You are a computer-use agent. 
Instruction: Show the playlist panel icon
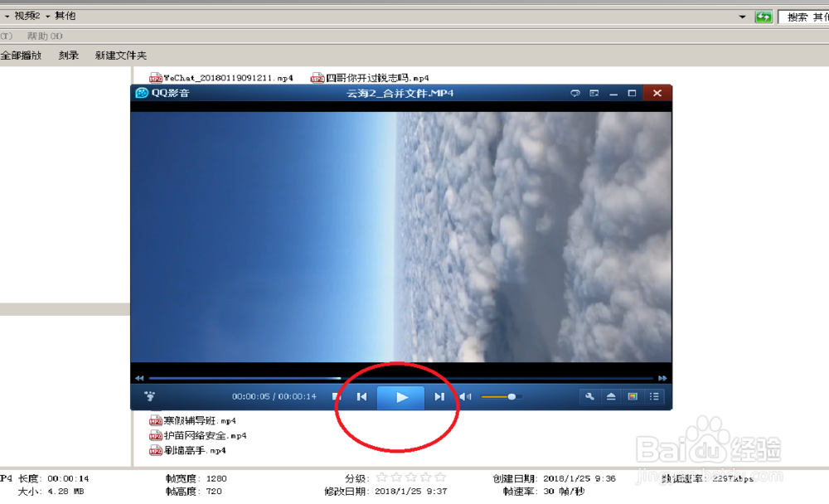coord(653,396)
